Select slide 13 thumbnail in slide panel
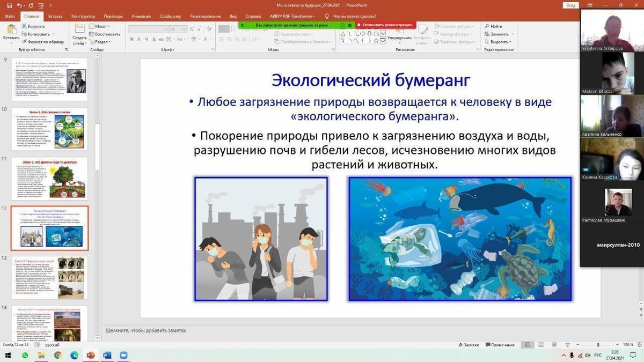Image resolution: width=644 pixels, height=362 pixels. pos(49,277)
